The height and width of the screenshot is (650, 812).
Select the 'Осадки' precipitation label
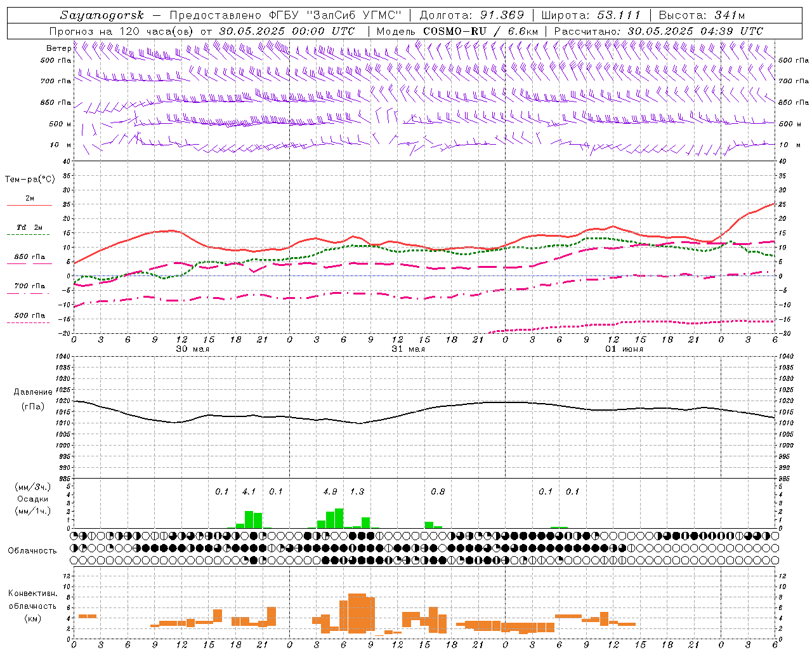click(x=33, y=499)
